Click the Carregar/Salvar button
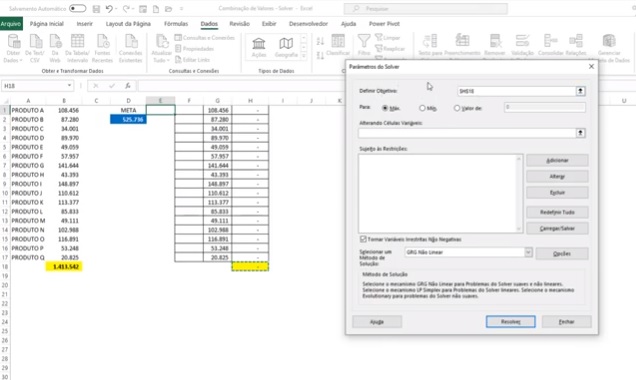636x380 pixels. (x=557, y=228)
